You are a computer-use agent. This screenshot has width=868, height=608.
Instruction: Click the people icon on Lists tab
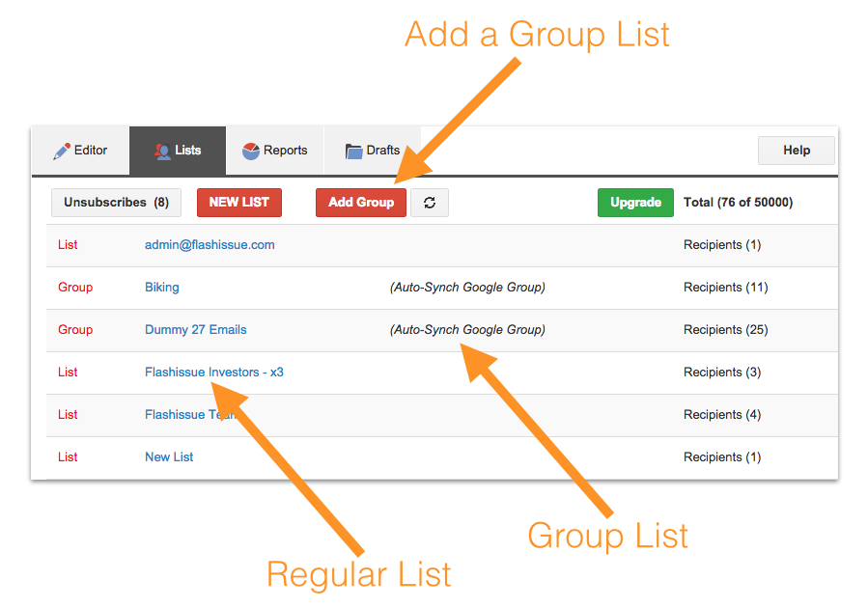pyautogui.click(x=161, y=152)
